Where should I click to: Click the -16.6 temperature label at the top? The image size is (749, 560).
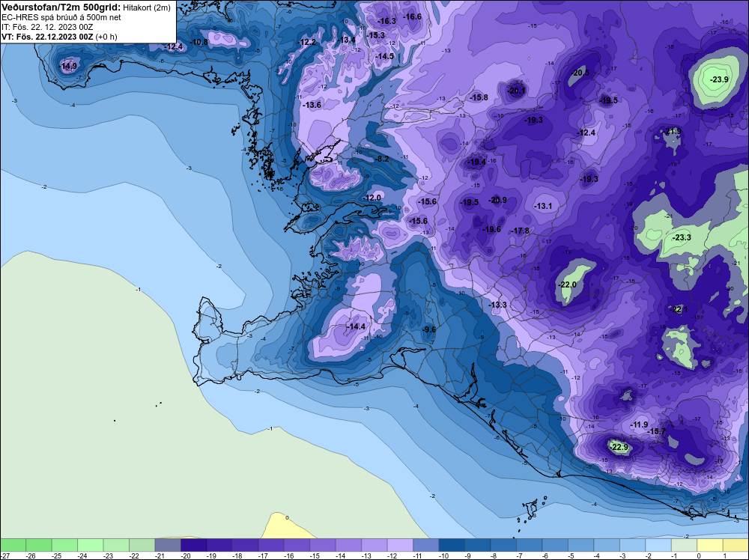tap(413, 16)
